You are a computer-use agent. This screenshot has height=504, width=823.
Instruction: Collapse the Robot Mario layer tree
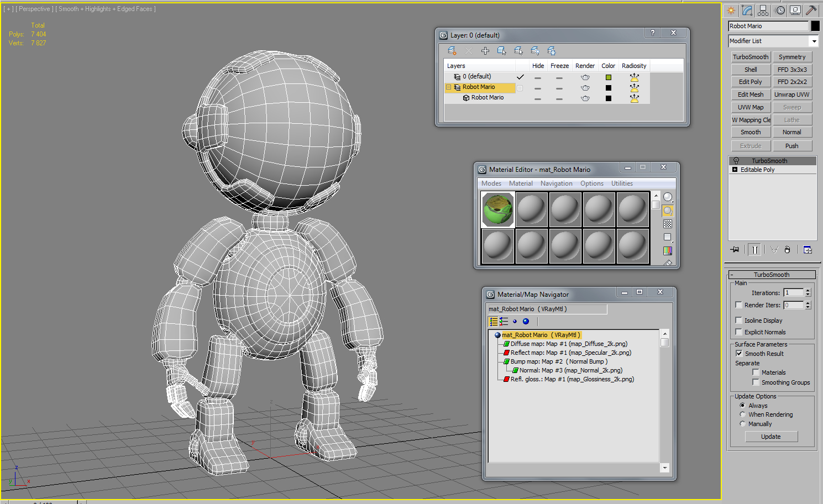pyautogui.click(x=449, y=87)
